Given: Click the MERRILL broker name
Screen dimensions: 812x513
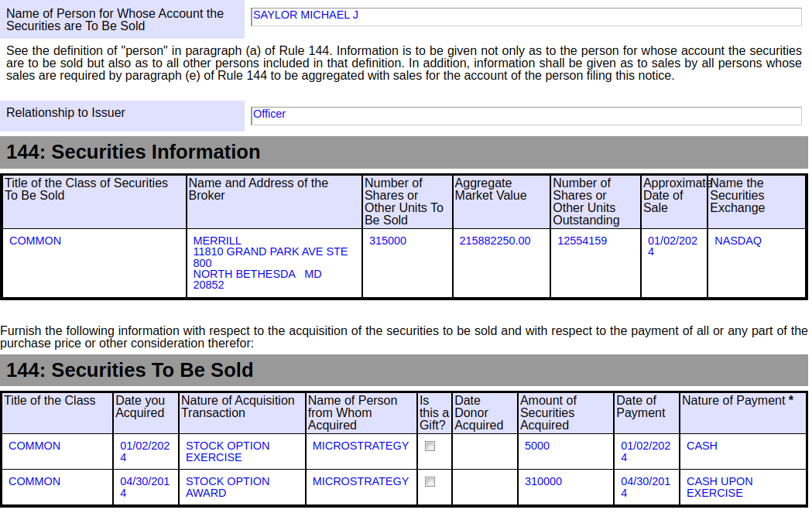Looking at the screenshot, I should [x=217, y=241].
